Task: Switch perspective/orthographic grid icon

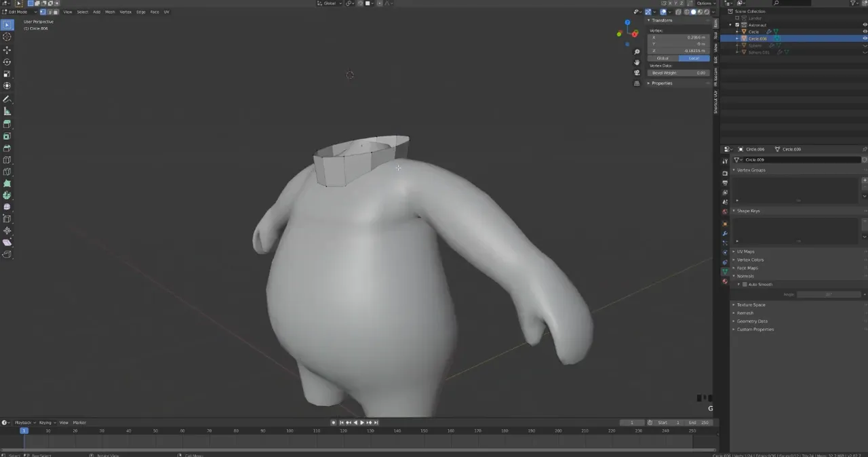Action: pos(637,83)
